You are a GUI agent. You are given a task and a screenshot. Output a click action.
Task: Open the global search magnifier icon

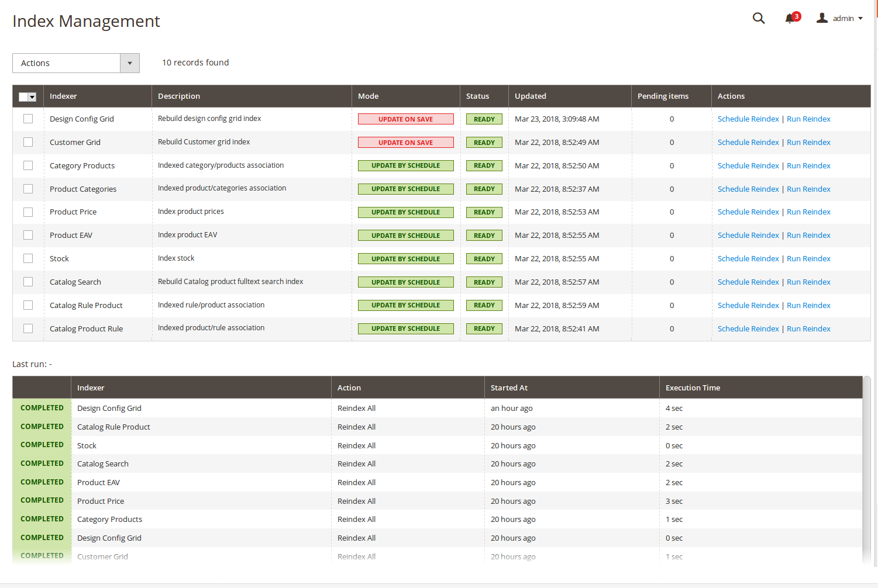click(x=759, y=18)
